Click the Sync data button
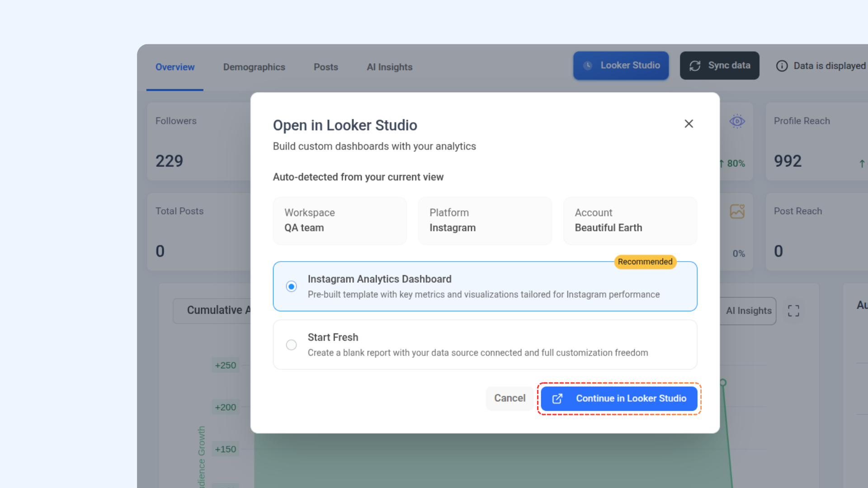868x488 pixels. [x=719, y=66]
